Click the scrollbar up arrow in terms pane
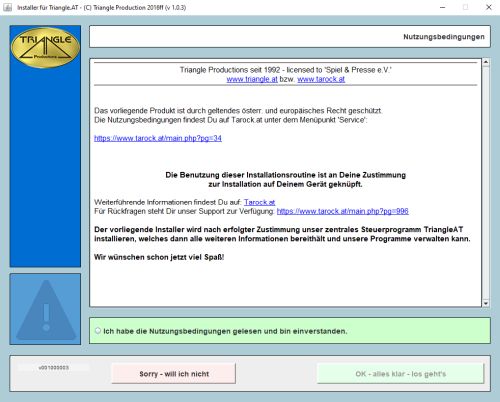Image resolution: width=500 pixels, height=402 pixels. tap(486, 62)
